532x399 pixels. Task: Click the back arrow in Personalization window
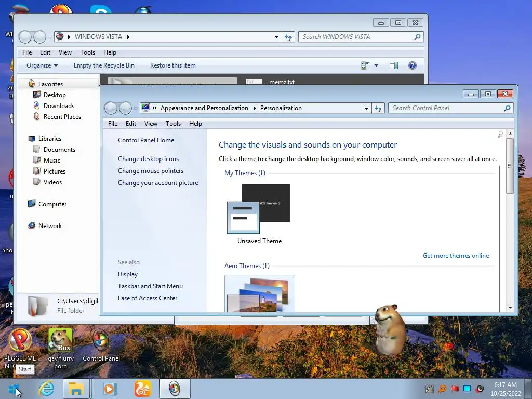111,108
